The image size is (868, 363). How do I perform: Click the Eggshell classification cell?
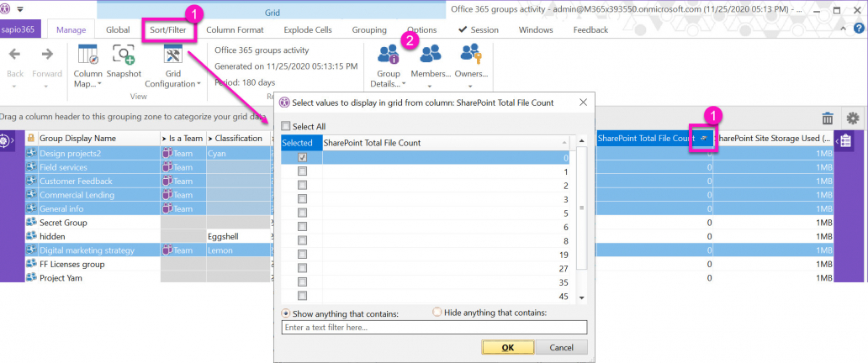tap(238, 236)
